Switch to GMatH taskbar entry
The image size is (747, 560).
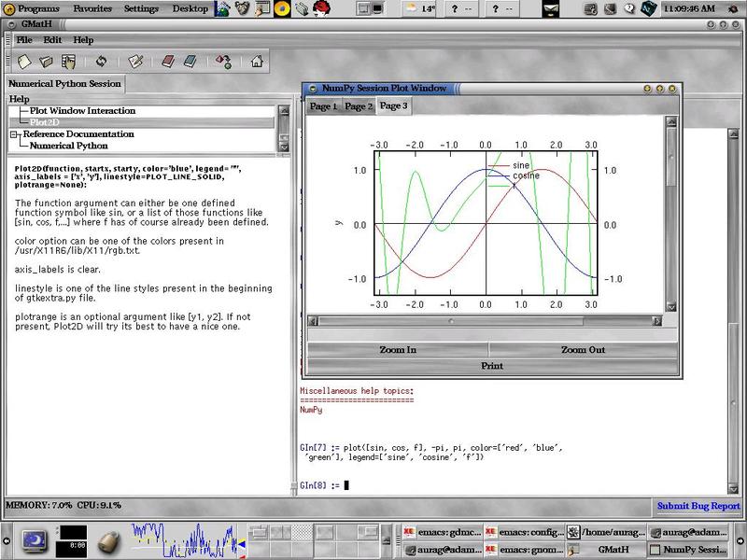[x=606, y=549]
